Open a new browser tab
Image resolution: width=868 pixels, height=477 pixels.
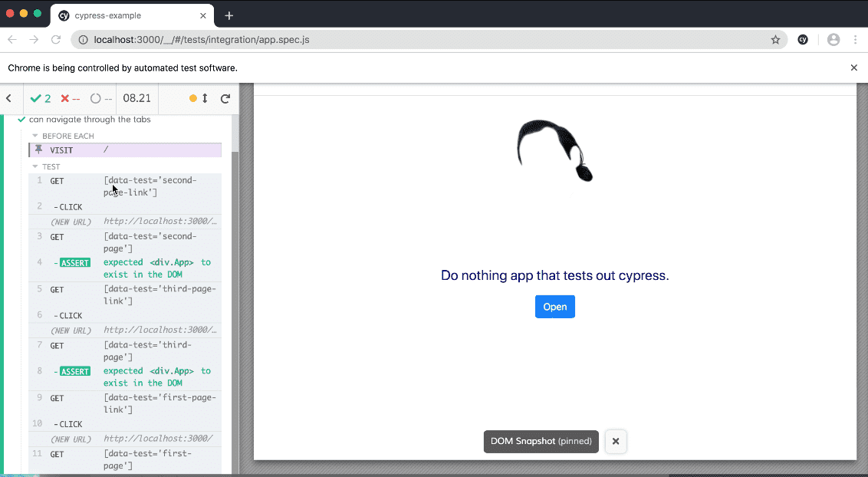click(x=229, y=15)
